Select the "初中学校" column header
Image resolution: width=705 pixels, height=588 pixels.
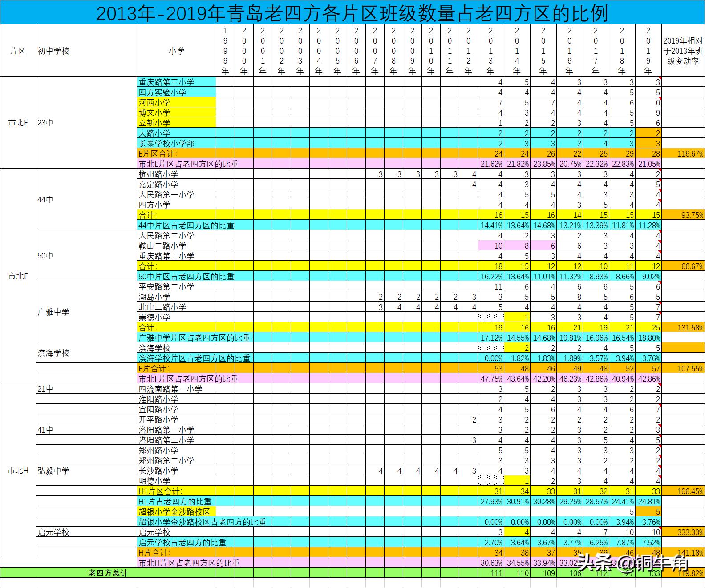click(86, 51)
